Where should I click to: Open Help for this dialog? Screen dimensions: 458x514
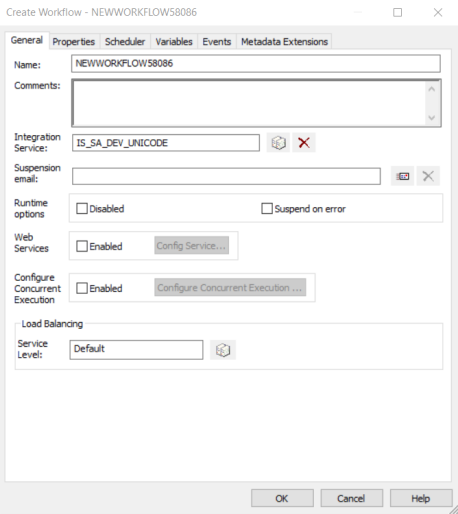421,498
